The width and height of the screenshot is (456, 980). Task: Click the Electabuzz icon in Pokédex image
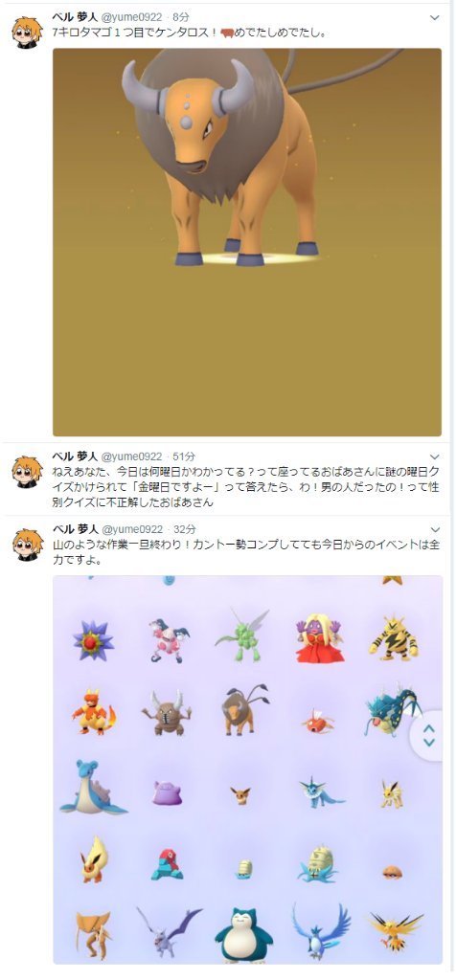tap(393, 637)
